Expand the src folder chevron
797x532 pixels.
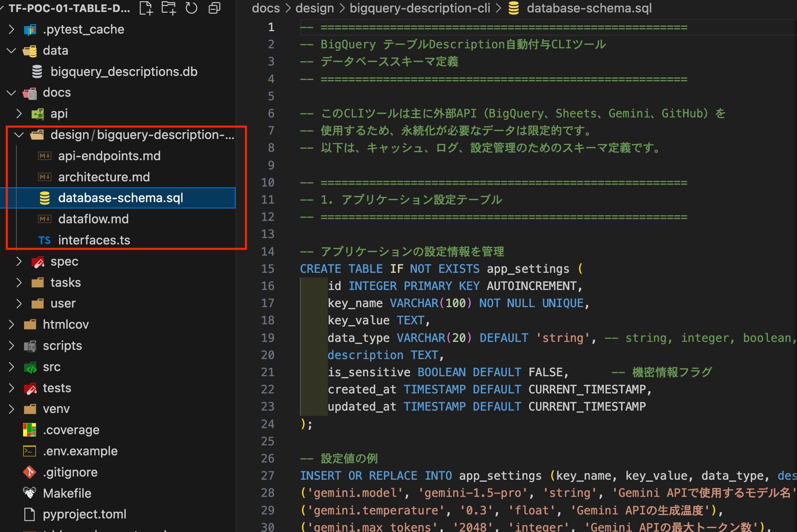[12, 367]
